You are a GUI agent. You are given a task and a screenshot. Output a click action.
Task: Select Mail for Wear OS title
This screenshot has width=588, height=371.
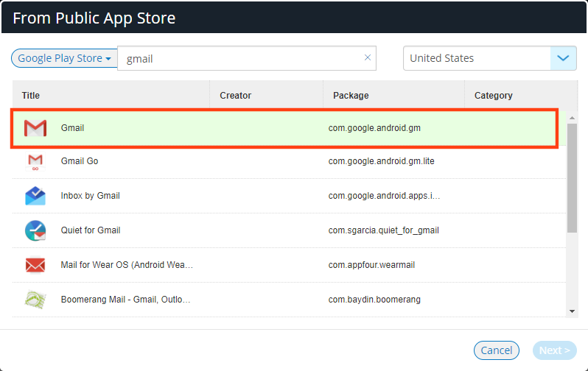(x=127, y=265)
